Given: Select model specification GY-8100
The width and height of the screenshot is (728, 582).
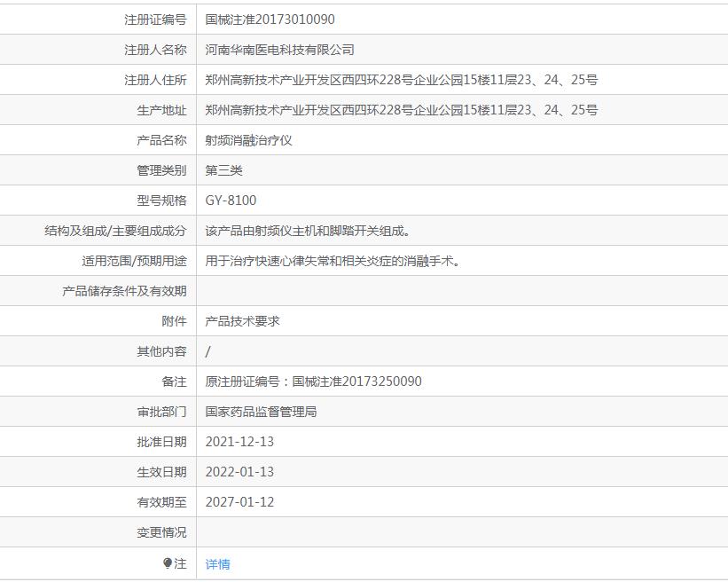Looking at the screenshot, I should tap(231, 201).
